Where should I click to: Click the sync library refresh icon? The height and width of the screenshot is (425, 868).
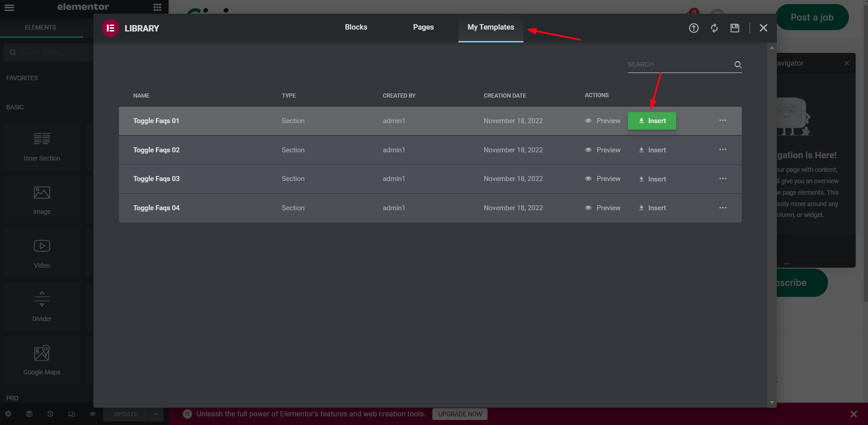pos(714,28)
